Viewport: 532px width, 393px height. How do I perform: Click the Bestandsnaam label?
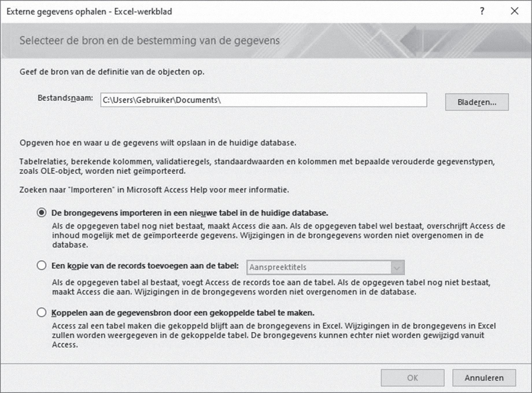(65, 98)
